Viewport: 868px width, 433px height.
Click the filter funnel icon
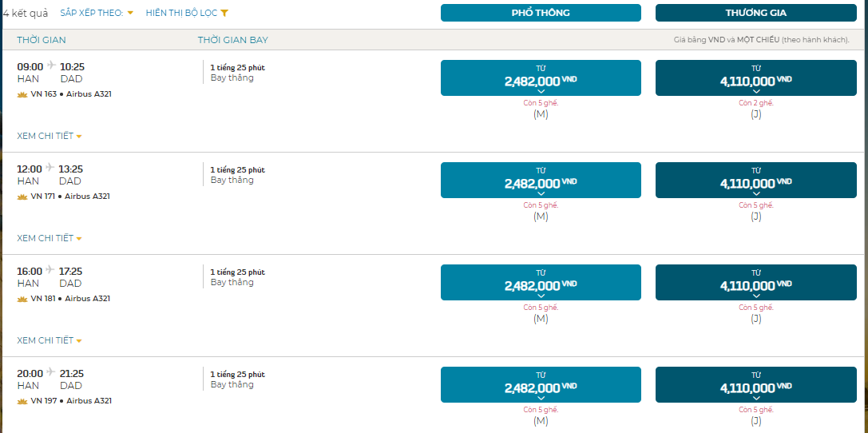click(x=224, y=13)
